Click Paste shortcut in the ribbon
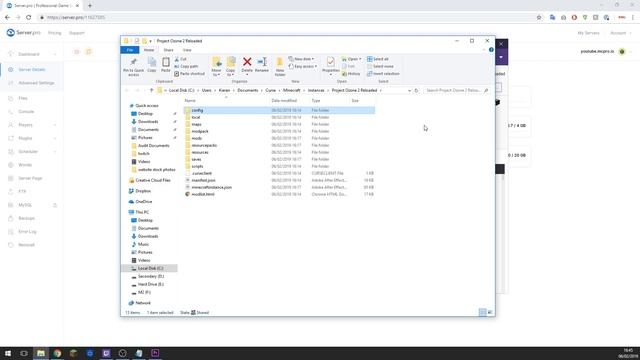This screenshot has height=360, width=640. click(189, 74)
